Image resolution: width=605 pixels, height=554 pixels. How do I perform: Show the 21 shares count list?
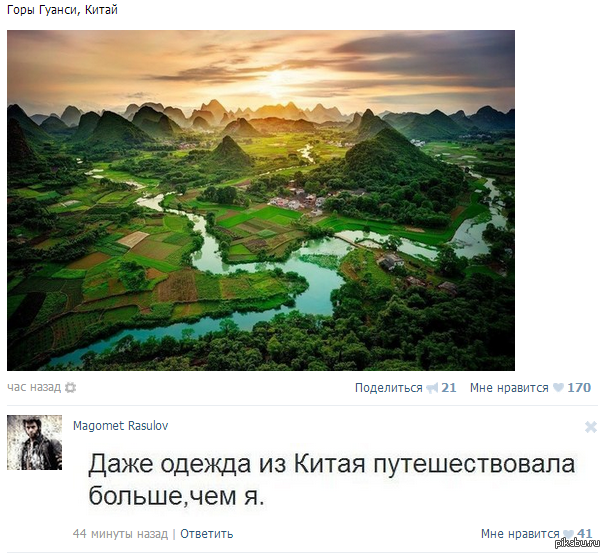[x=449, y=387]
